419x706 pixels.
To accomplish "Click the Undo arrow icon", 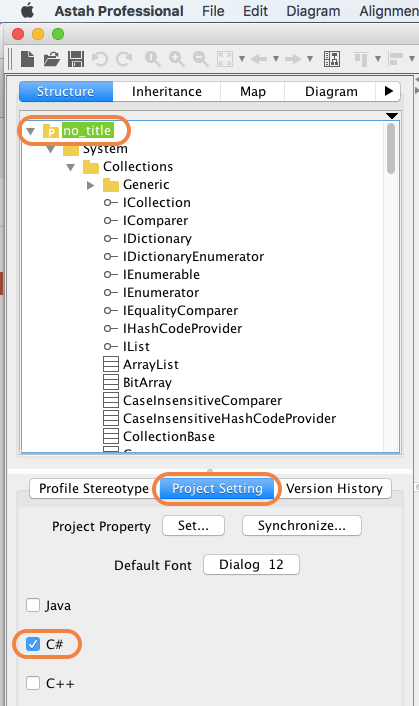I will (100, 59).
